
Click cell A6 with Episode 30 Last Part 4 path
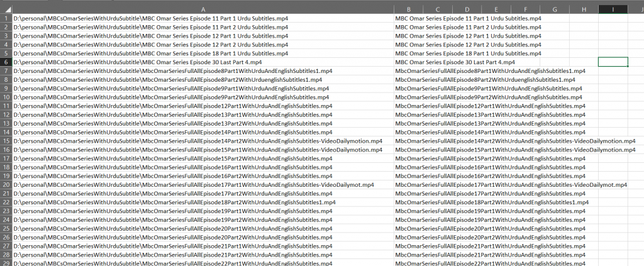click(x=203, y=62)
